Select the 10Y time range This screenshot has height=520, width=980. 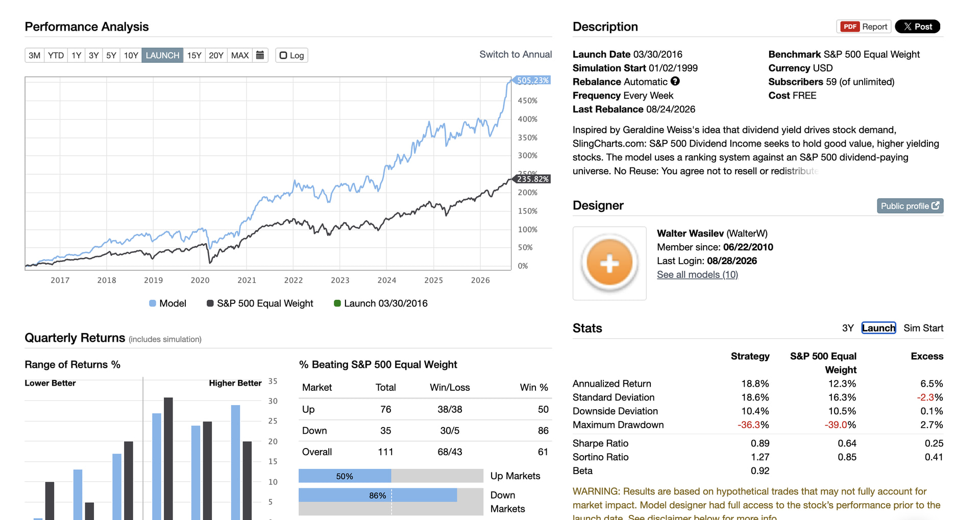click(131, 55)
